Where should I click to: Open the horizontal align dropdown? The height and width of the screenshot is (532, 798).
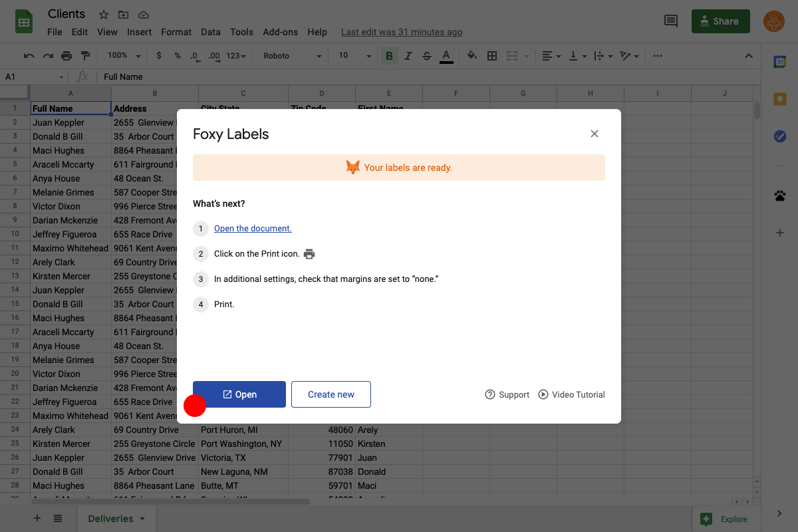point(551,56)
